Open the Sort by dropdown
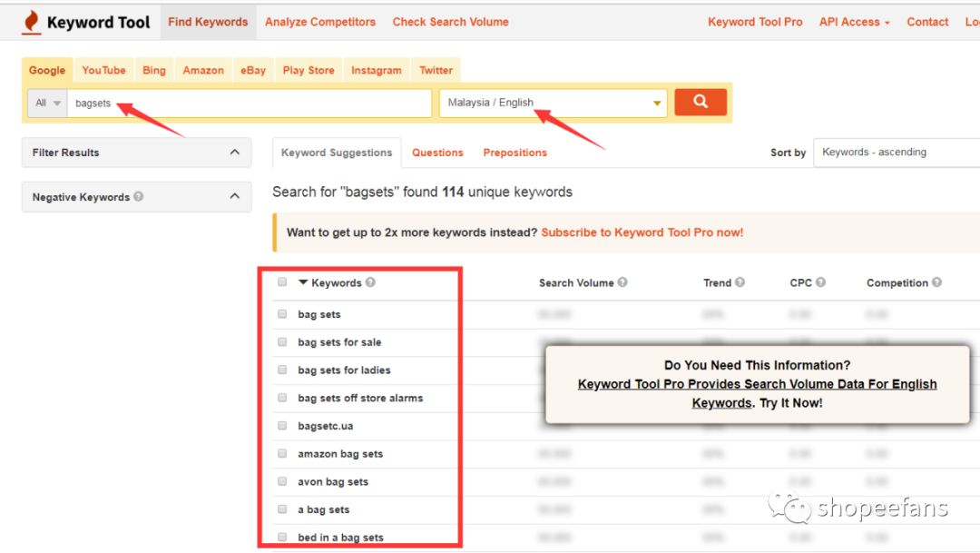This screenshot has height=553, width=980. 897,152
